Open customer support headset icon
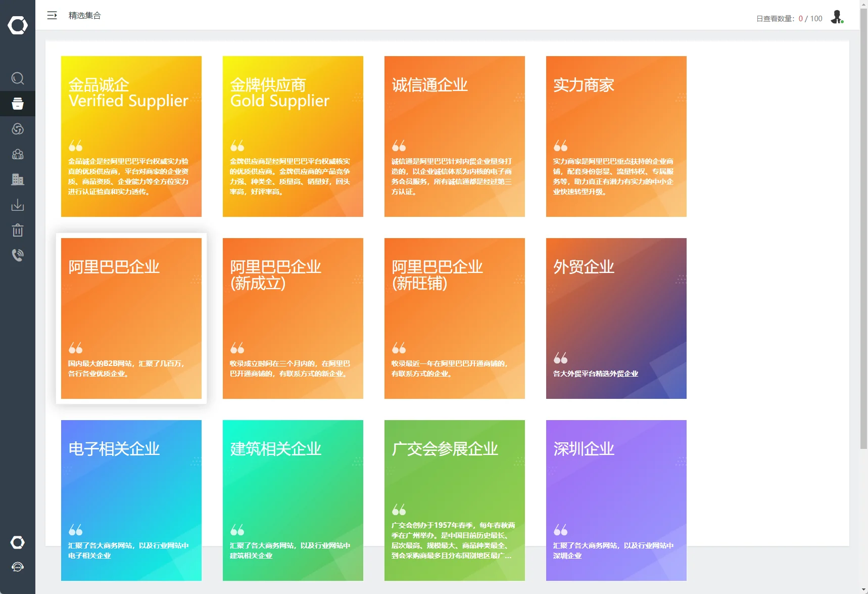 click(18, 567)
